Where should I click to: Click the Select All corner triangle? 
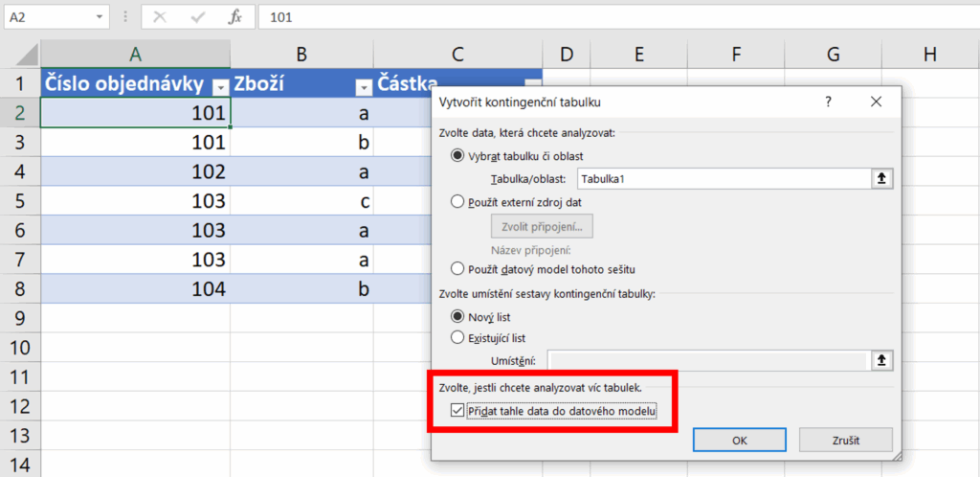pos(29,55)
